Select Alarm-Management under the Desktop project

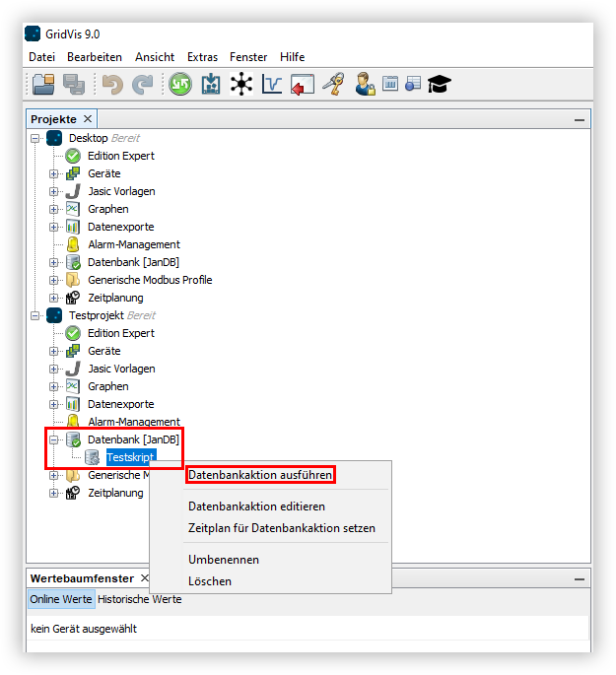(133, 244)
